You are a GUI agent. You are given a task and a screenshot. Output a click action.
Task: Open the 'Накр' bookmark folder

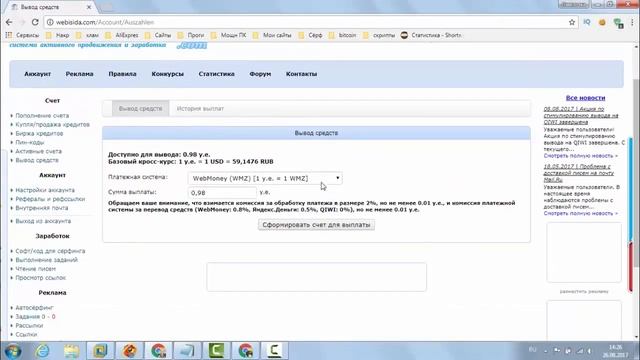58,36
